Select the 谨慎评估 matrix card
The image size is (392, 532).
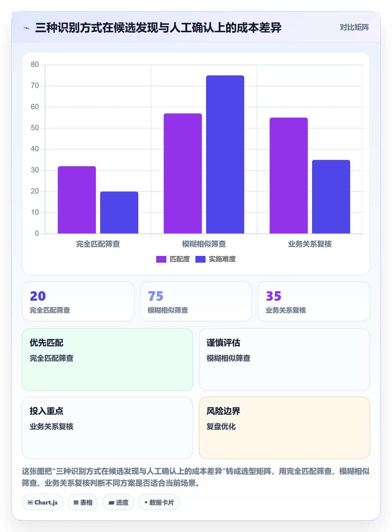(x=284, y=360)
